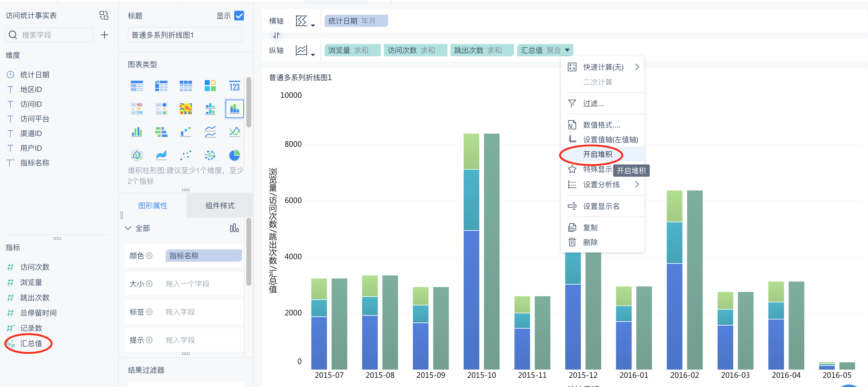Choose 设置值轴(左值轴) menu item
Screen dimensions: 868x387
[x=602, y=140]
